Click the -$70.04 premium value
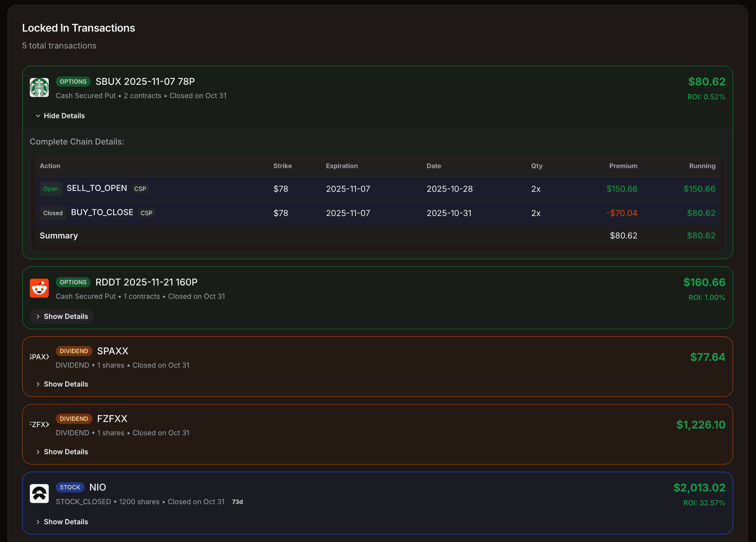756x542 pixels. [622, 213]
